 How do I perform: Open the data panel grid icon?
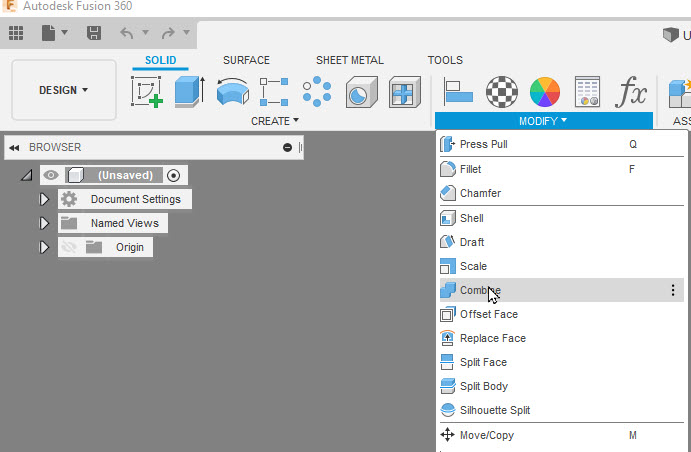[16, 33]
